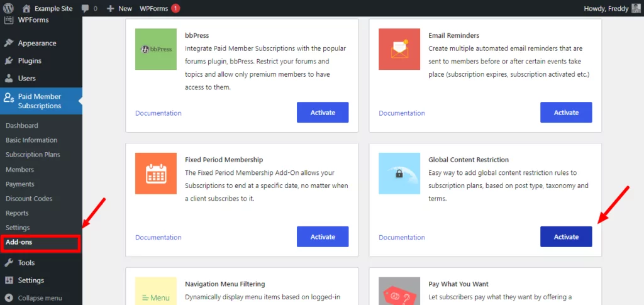
Task: Open the New content menu
Action: click(x=125, y=8)
